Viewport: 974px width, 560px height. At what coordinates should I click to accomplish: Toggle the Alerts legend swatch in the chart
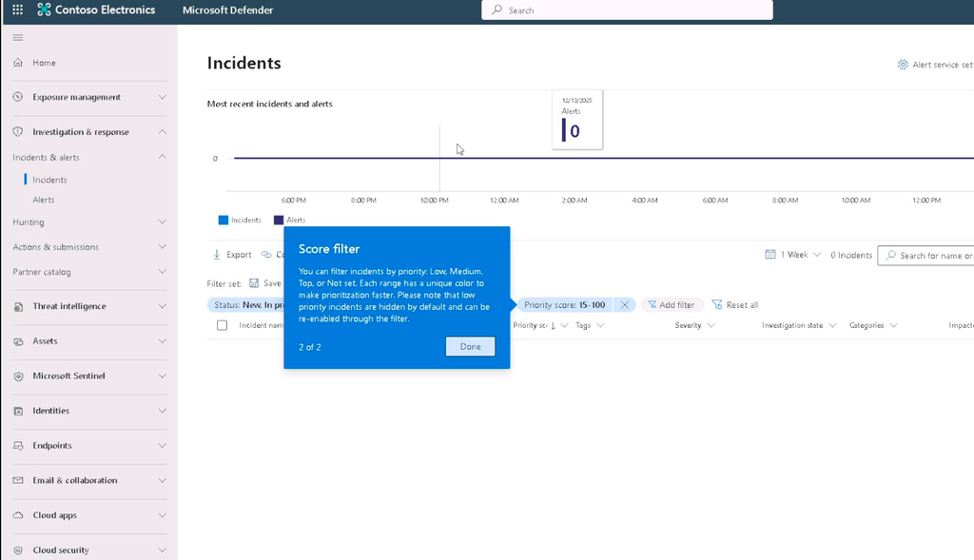(279, 220)
